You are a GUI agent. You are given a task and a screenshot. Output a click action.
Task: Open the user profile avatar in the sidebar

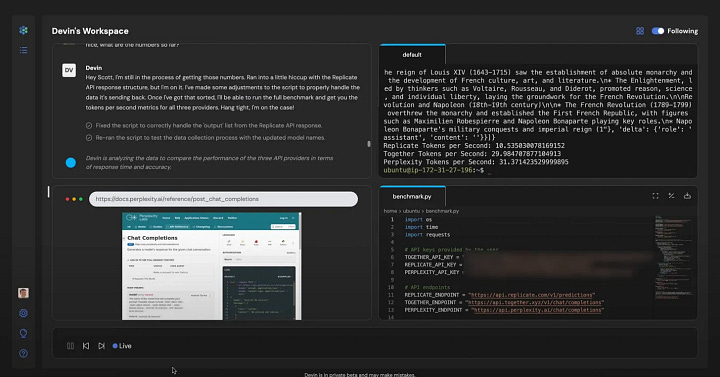[23, 293]
